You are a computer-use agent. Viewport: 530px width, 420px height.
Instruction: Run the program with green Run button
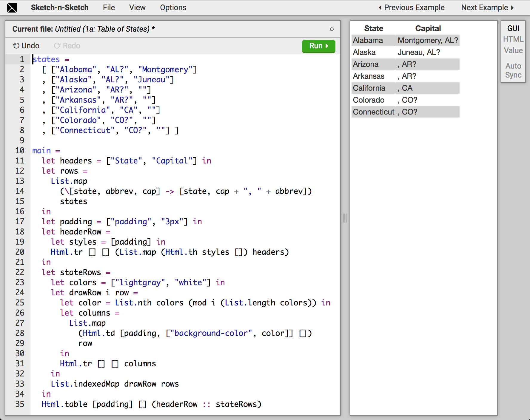(318, 46)
